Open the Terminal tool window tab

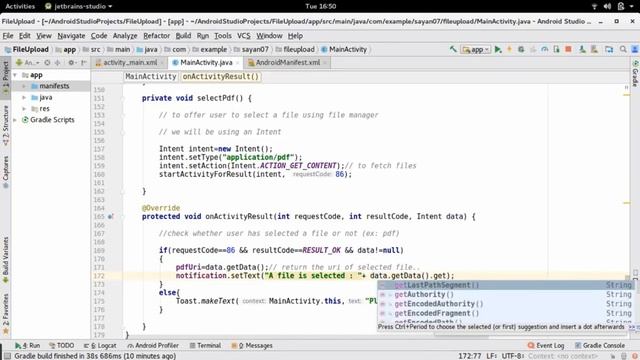point(205,346)
